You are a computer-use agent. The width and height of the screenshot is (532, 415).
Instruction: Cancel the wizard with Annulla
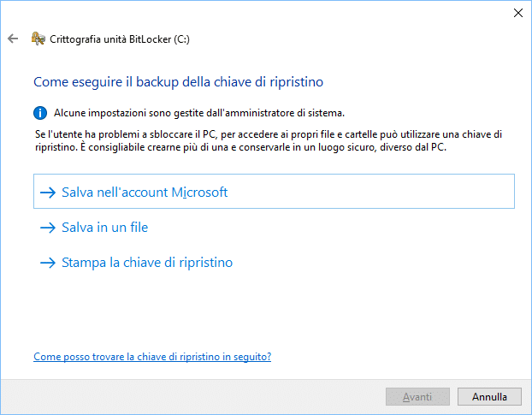pos(489,397)
